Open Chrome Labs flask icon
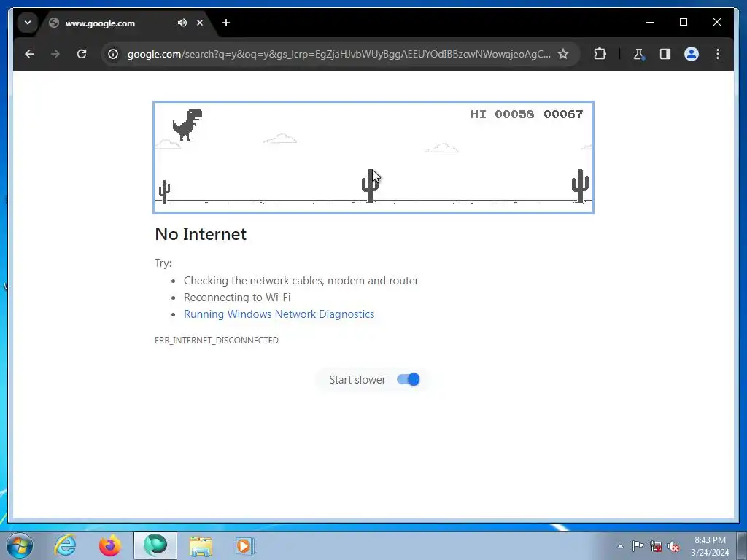 pos(639,54)
